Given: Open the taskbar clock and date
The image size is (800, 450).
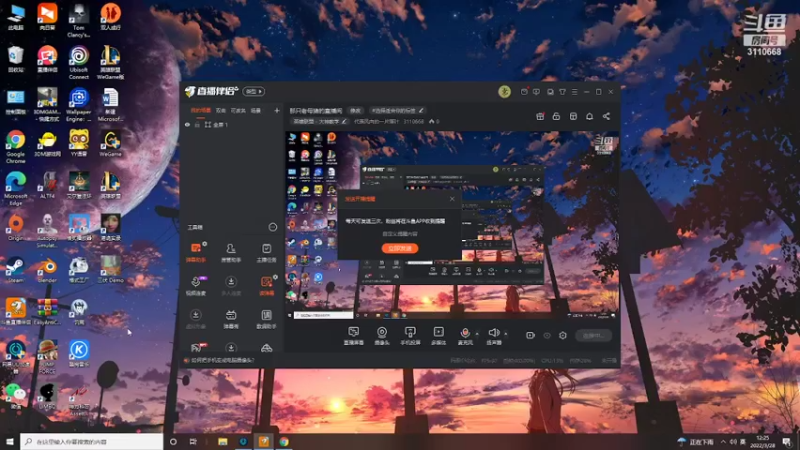Looking at the screenshot, I should (x=763, y=441).
